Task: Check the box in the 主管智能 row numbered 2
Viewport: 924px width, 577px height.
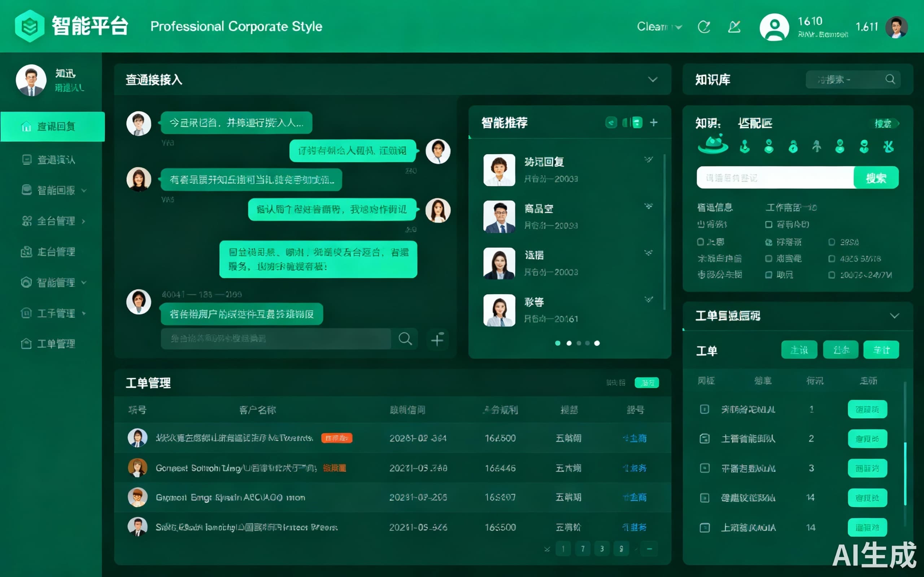Action: tap(705, 439)
